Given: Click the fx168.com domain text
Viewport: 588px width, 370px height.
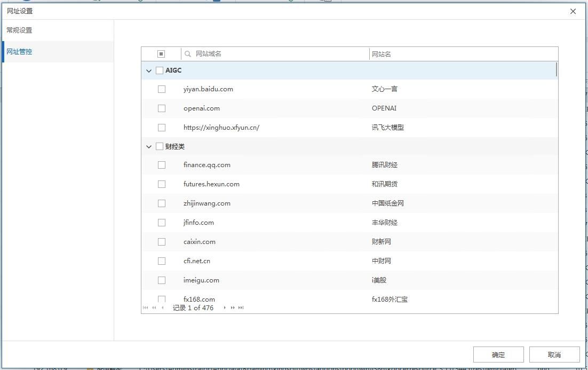Looking at the screenshot, I should tap(199, 300).
